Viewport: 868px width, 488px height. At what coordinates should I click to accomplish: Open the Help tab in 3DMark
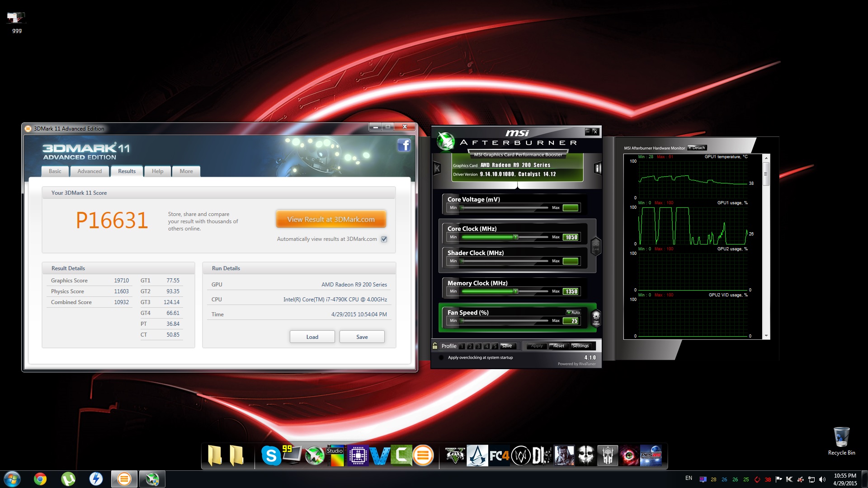[x=158, y=171]
